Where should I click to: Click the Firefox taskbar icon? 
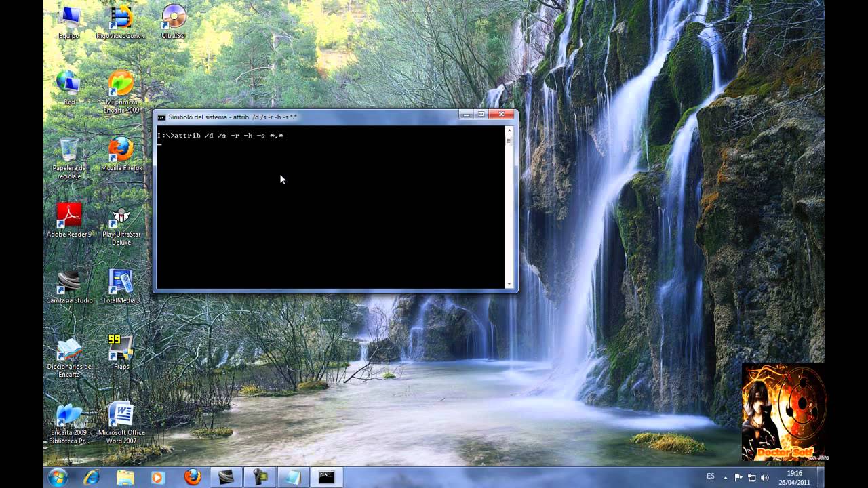click(193, 477)
